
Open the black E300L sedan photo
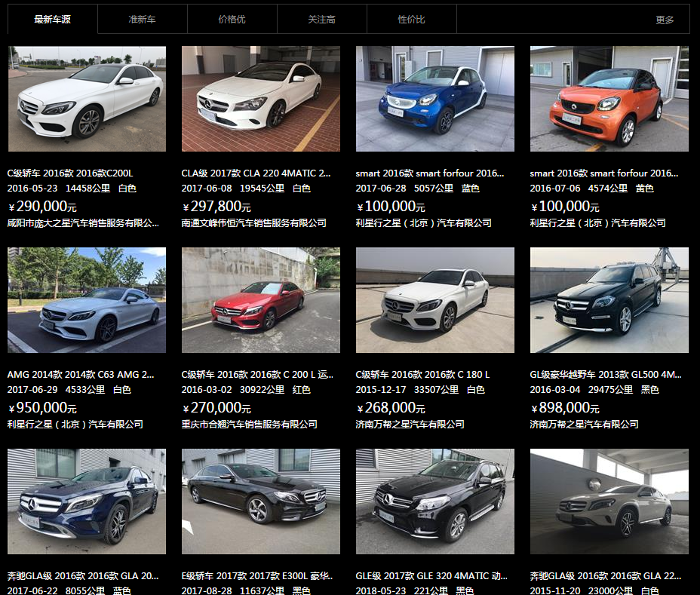click(x=261, y=501)
